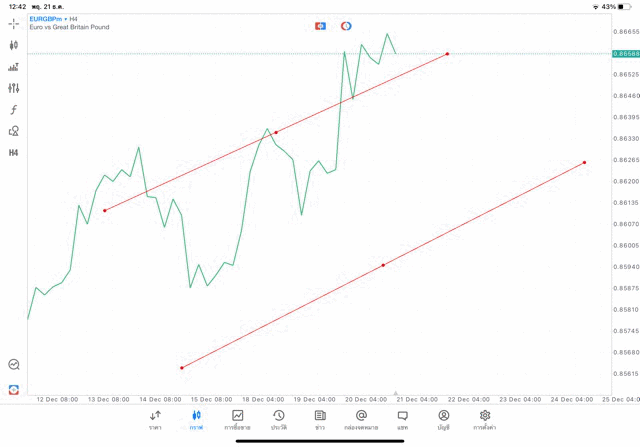This screenshot has width=640, height=447.
Task: Open the function (f) indicator icon
Action: point(14,110)
